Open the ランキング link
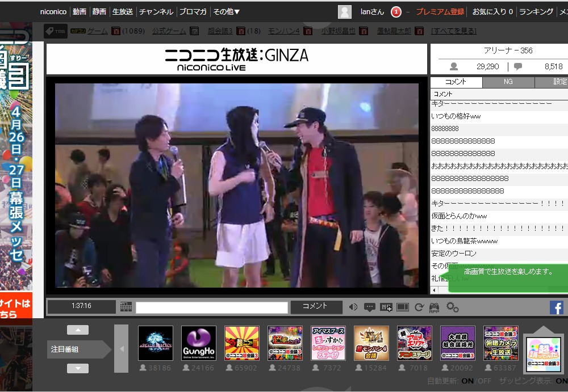 click(536, 11)
